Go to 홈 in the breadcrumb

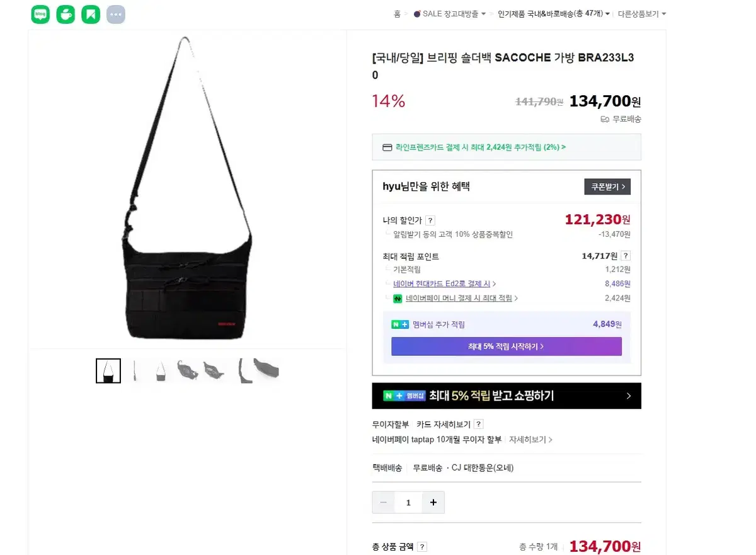tap(397, 14)
